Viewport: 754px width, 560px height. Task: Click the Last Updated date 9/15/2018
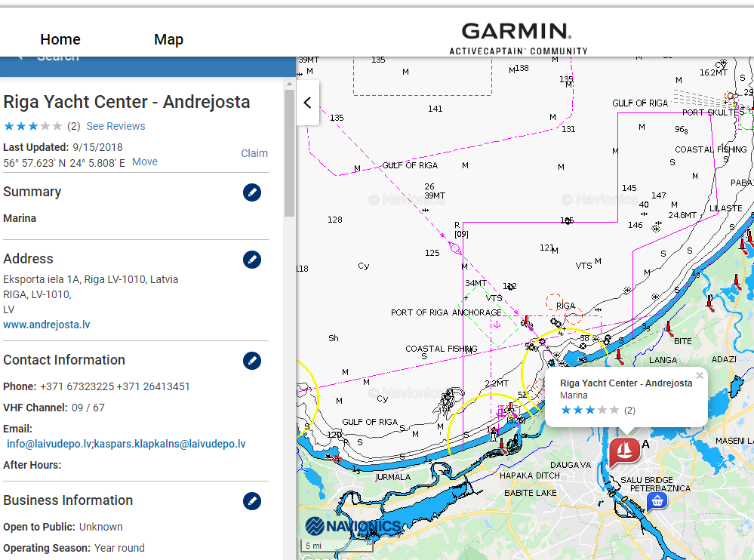tap(97, 147)
